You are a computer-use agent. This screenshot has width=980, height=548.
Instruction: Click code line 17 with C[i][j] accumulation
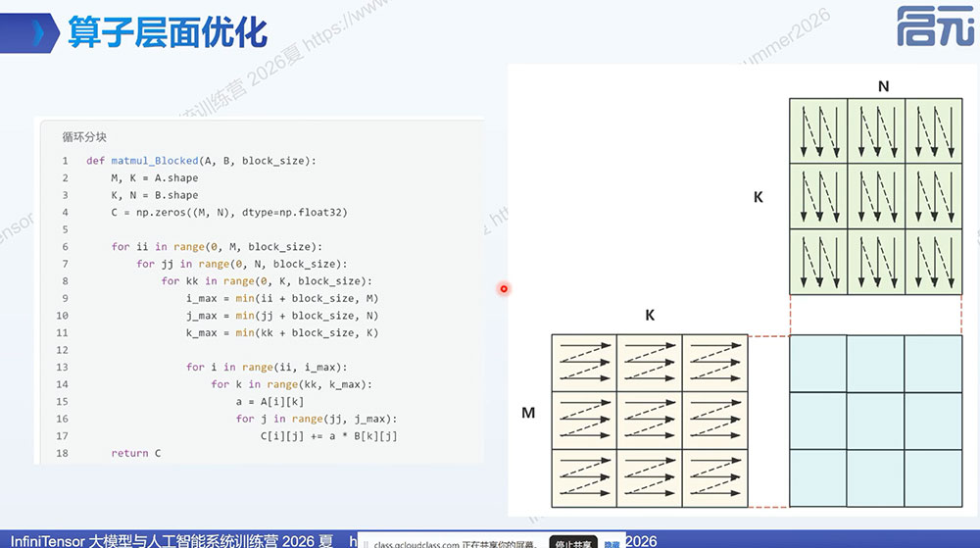click(328, 436)
